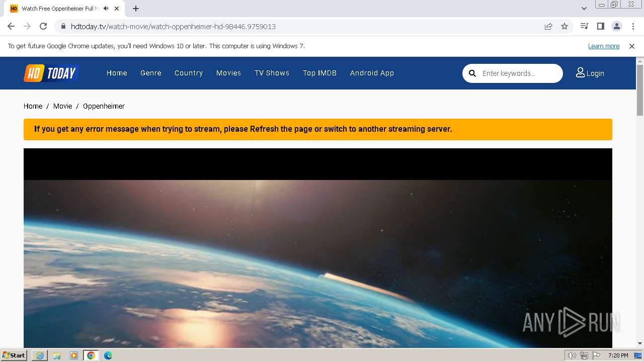
Task: Click the page vertical scrollbar thumb
Action: (x=640, y=90)
